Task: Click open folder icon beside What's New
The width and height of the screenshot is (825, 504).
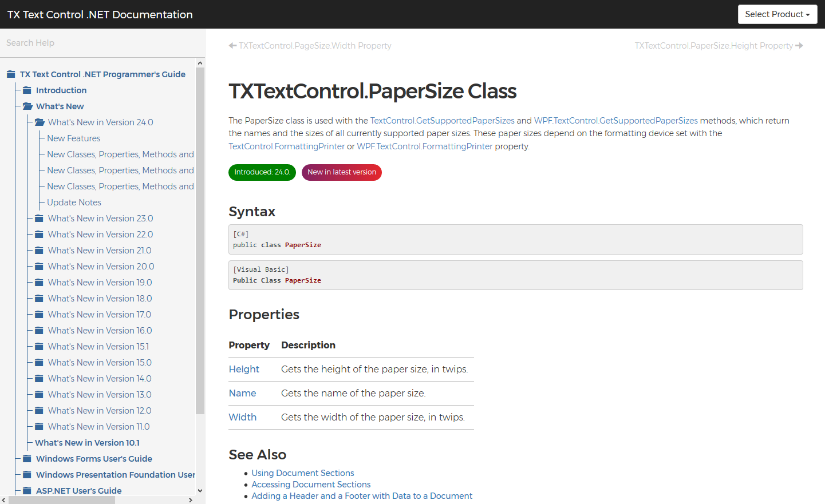Action: pyautogui.click(x=27, y=106)
